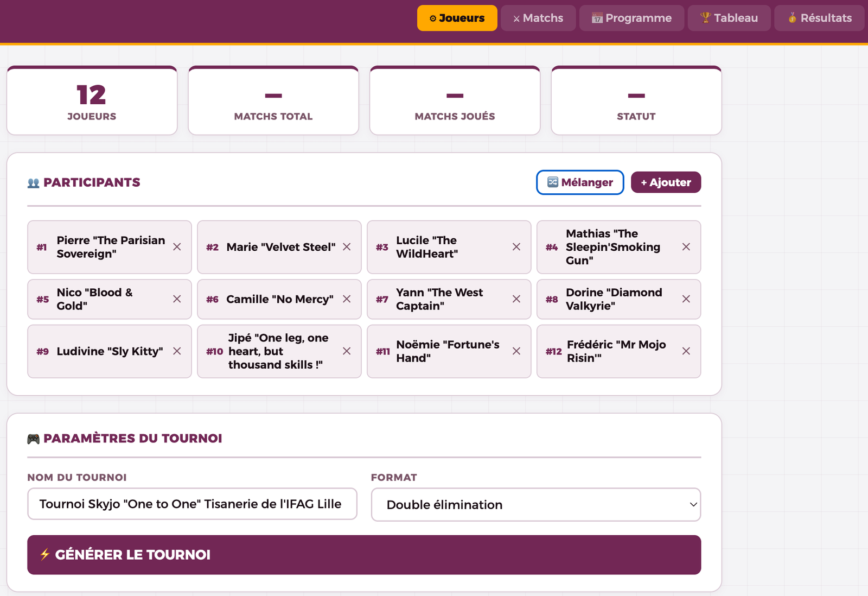Image resolution: width=868 pixels, height=596 pixels.
Task: Remove Dorine "Diamond Valkyrie" participant
Action: pos(686,299)
